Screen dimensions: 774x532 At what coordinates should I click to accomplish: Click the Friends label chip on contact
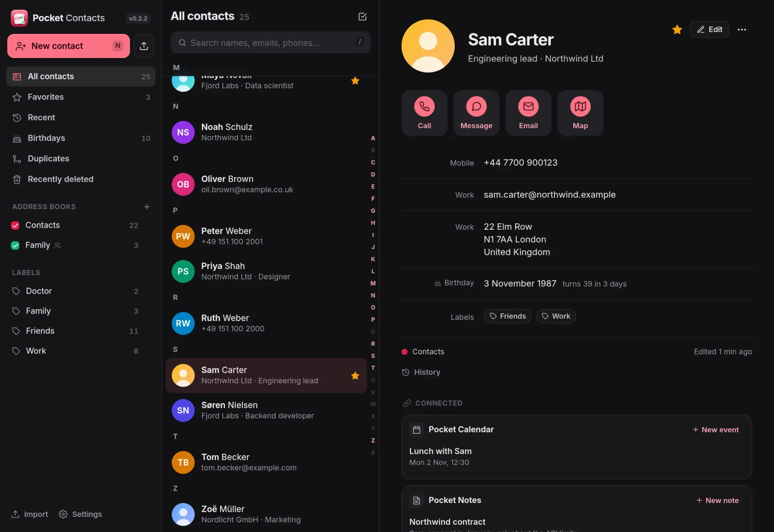[507, 316]
